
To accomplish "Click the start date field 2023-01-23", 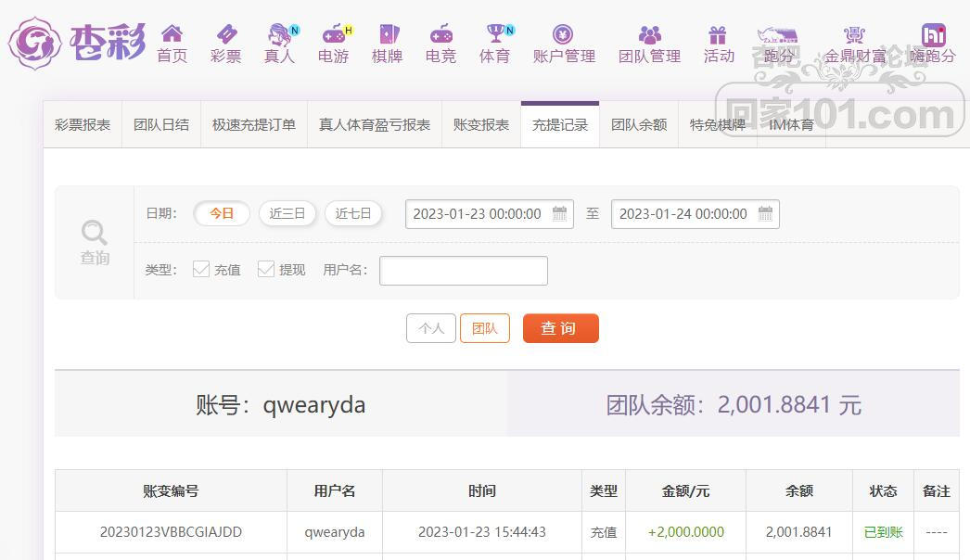I will click(490, 214).
